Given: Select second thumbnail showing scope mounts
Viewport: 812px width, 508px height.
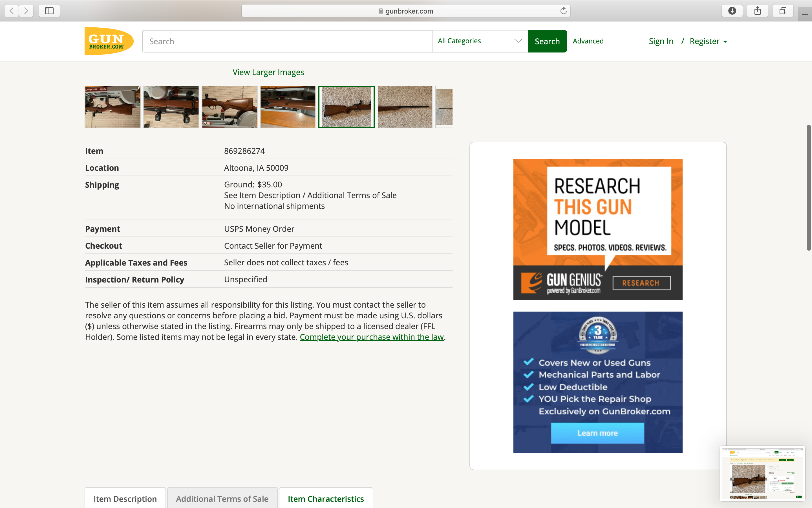Looking at the screenshot, I should tap(171, 107).
